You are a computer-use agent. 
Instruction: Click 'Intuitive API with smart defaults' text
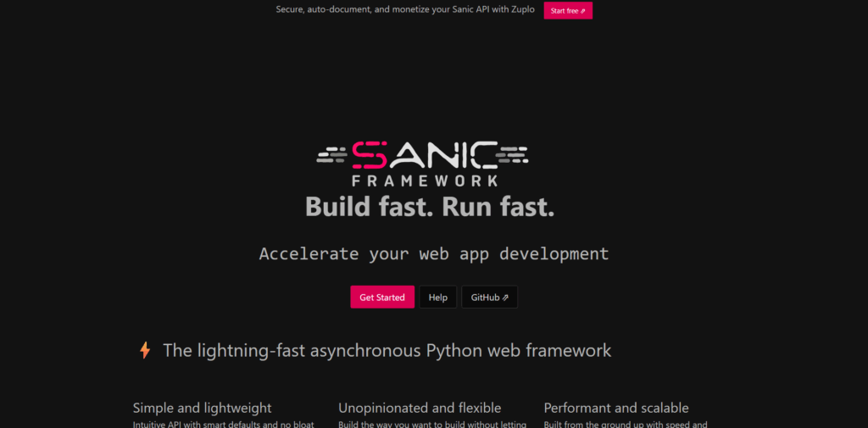pyautogui.click(x=224, y=424)
